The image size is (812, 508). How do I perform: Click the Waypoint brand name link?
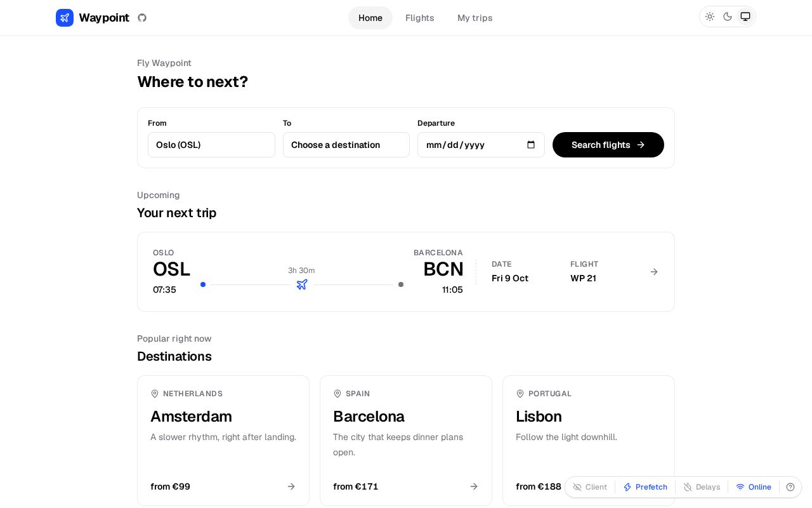pos(104,18)
